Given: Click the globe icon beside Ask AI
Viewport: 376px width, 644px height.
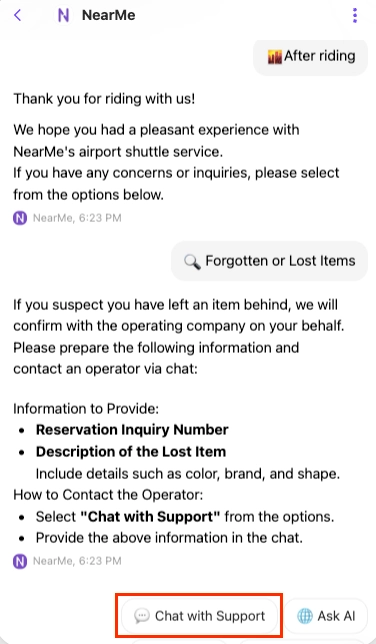Looking at the screenshot, I should coord(304,616).
